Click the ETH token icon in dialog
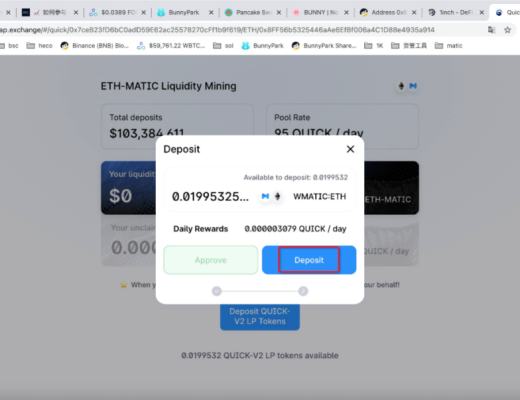The width and height of the screenshot is (520, 400). tap(277, 196)
